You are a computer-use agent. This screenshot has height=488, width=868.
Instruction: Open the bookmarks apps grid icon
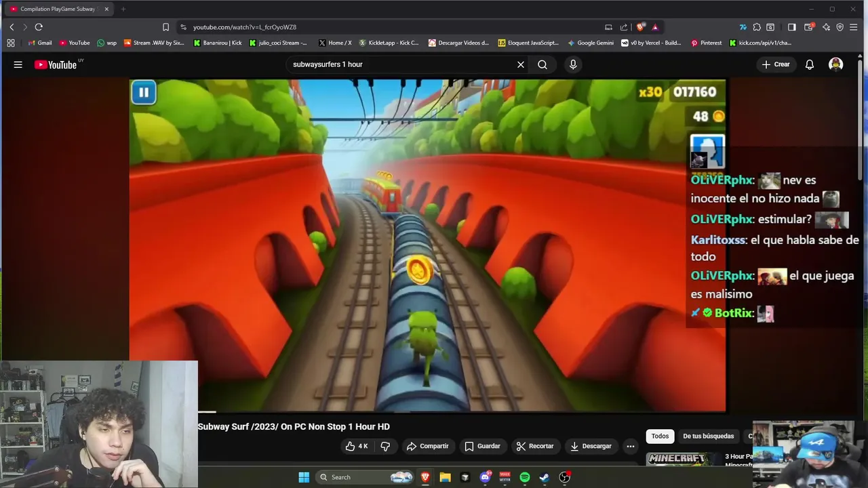pos(11,43)
